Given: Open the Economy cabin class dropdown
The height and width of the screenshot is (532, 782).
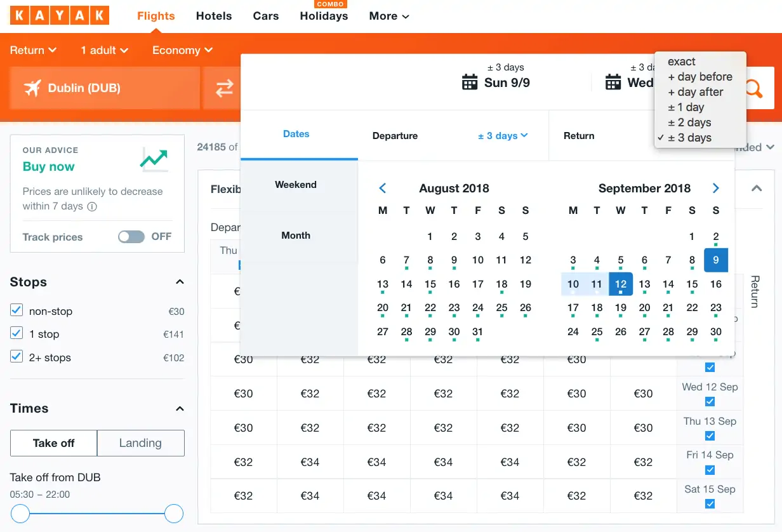Looking at the screenshot, I should click(x=182, y=50).
